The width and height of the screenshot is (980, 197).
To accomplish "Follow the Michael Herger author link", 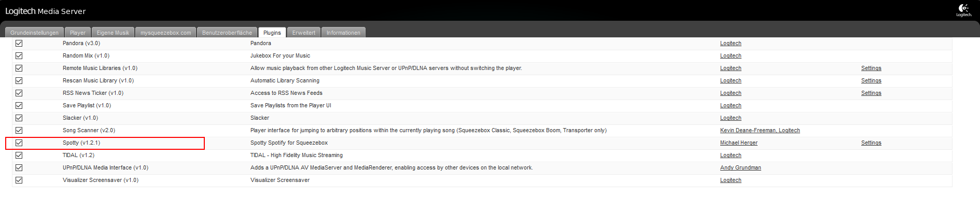I will pyautogui.click(x=738, y=143).
